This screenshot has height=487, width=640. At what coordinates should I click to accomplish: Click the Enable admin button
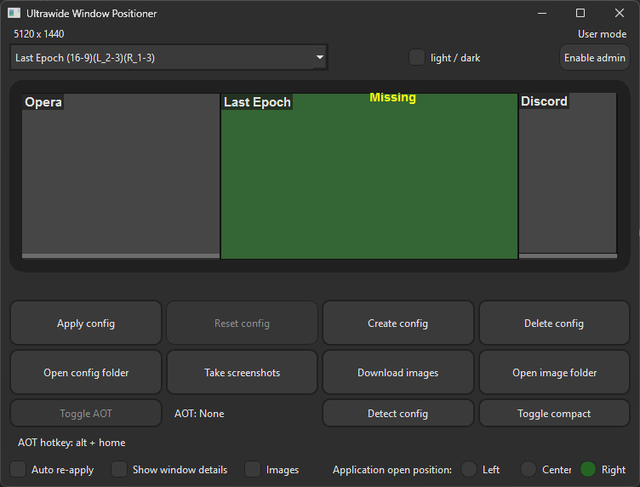coord(594,58)
